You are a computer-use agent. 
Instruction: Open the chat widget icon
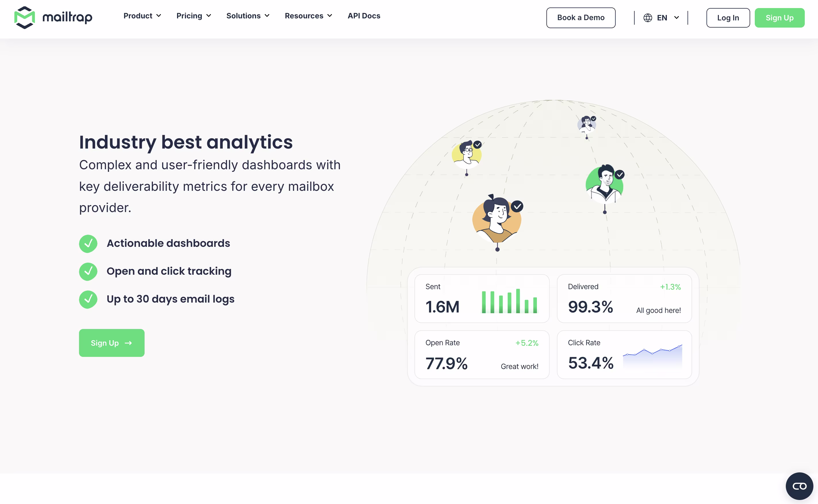(x=799, y=486)
